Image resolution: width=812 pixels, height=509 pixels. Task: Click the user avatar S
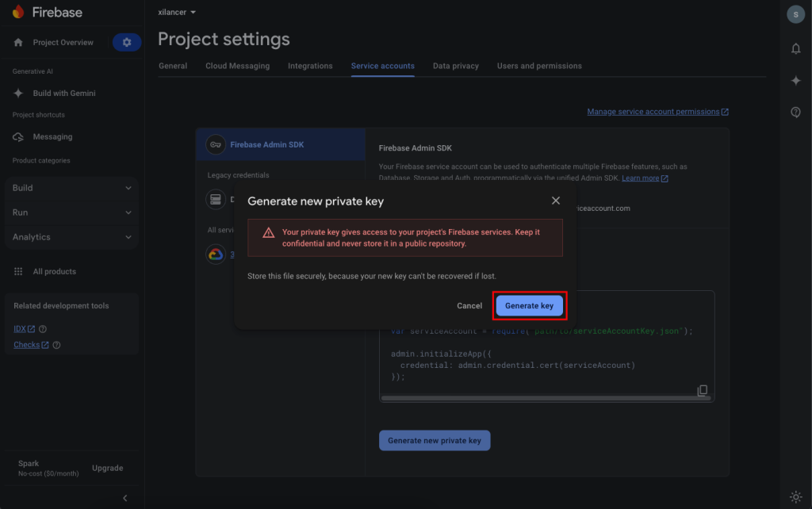coord(796,14)
